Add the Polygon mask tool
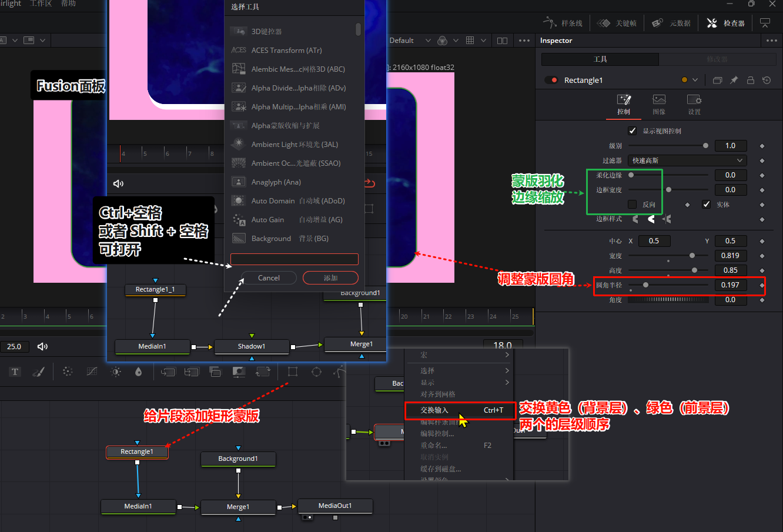Viewport: 783px width, 532px height. (x=339, y=372)
